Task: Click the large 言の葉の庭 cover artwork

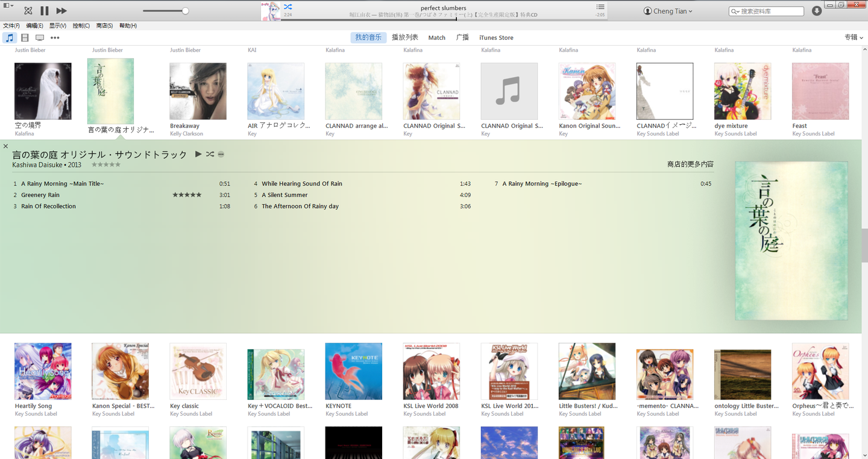Action: click(791, 240)
